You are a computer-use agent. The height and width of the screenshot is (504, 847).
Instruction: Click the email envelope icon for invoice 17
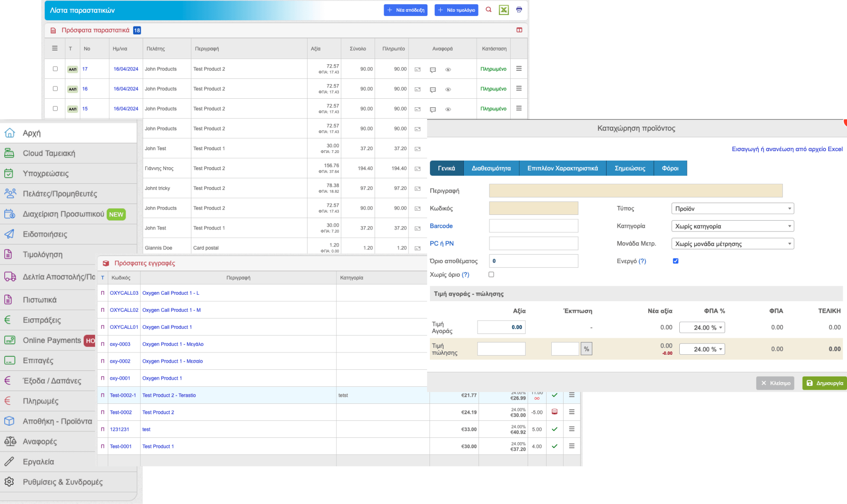click(x=417, y=69)
